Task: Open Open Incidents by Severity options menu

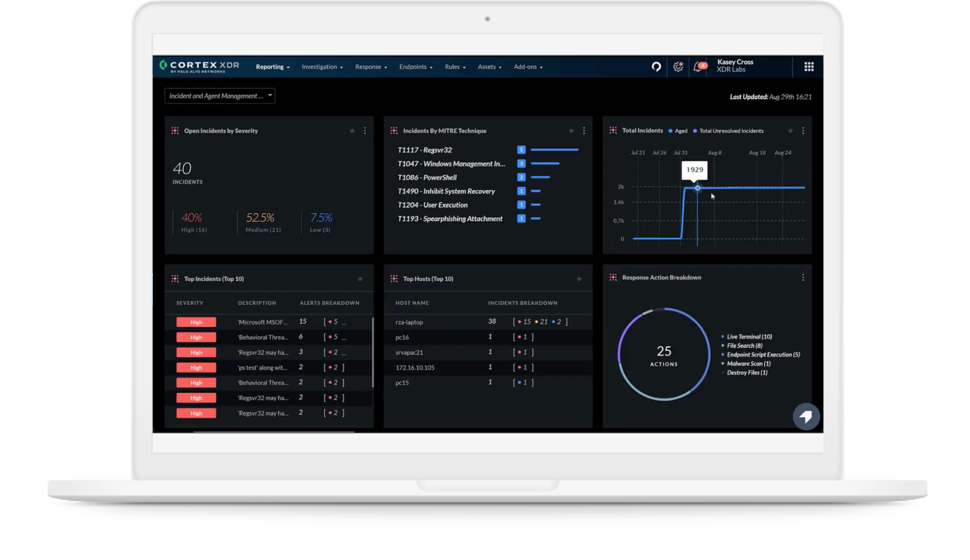Action: (365, 131)
